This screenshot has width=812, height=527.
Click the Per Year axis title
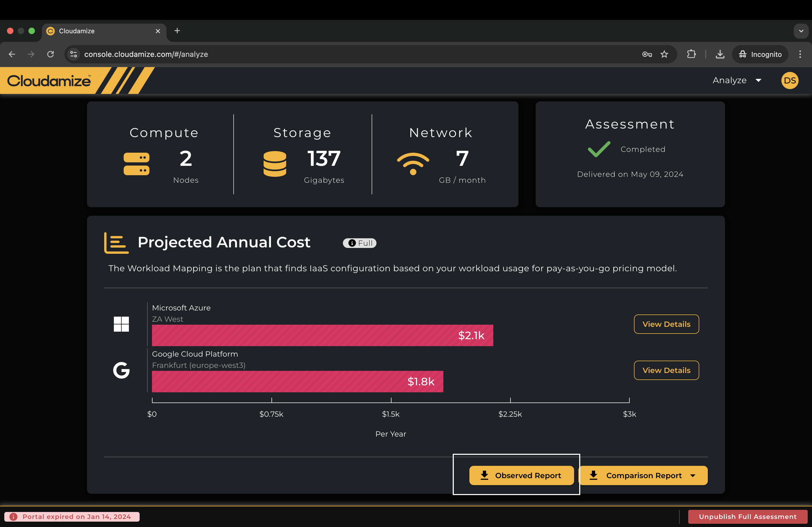[x=391, y=434]
